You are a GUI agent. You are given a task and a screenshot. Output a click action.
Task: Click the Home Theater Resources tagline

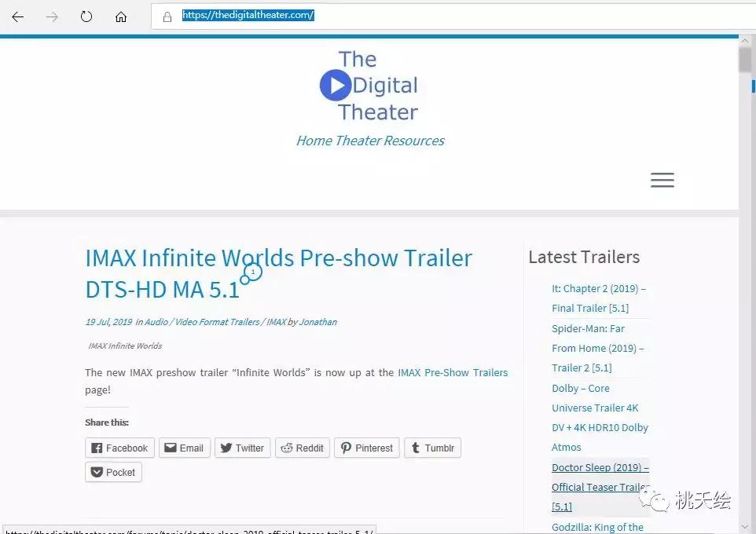pos(370,141)
